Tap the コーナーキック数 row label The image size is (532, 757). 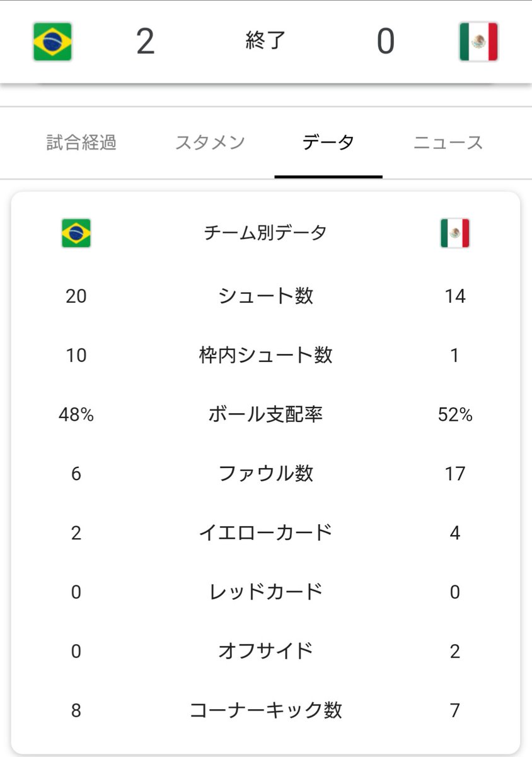[265, 710]
